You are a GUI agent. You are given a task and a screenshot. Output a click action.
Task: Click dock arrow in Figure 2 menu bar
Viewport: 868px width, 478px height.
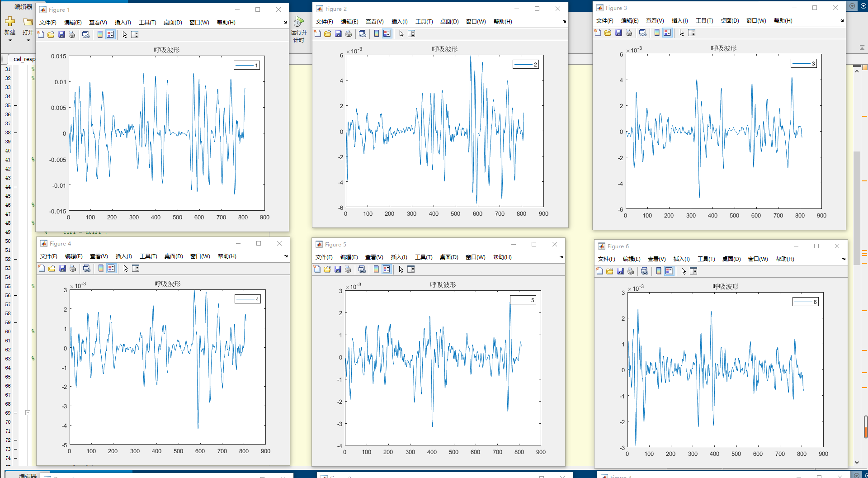pos(565,21)
